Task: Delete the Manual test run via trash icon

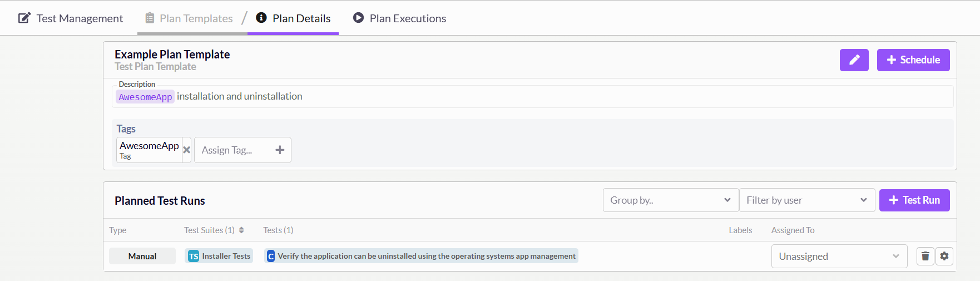Action: tap(925, 256)
